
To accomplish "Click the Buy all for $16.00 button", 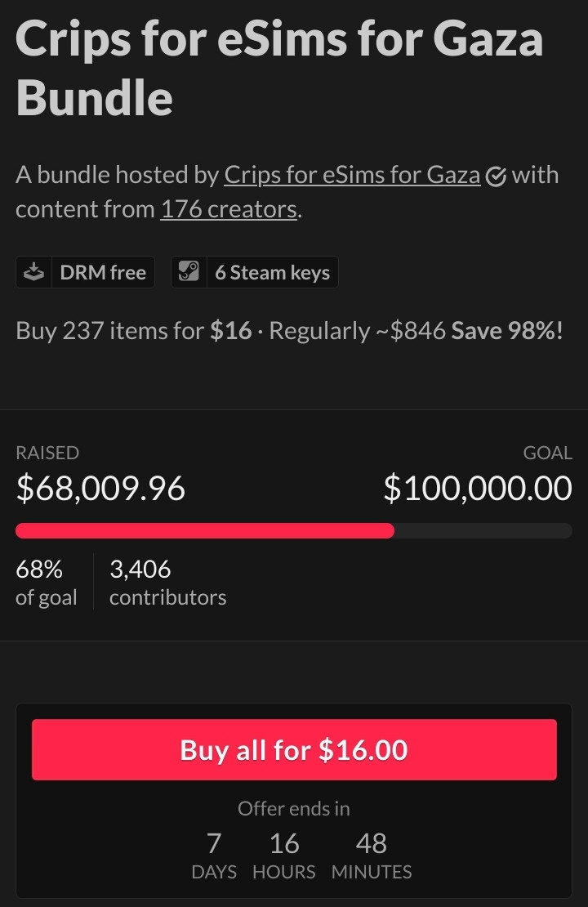I will [x=294, y=749].
